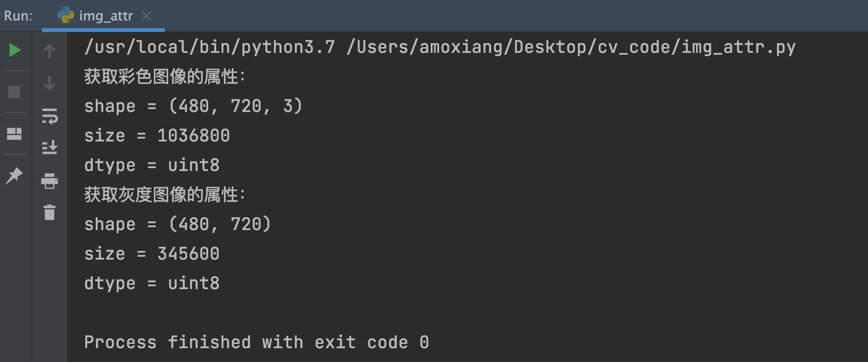Image resolution: width=868 pixels, height=362 pixels.
Task: Rerun img_attr with the green play icon
Action: coord(15,50)
